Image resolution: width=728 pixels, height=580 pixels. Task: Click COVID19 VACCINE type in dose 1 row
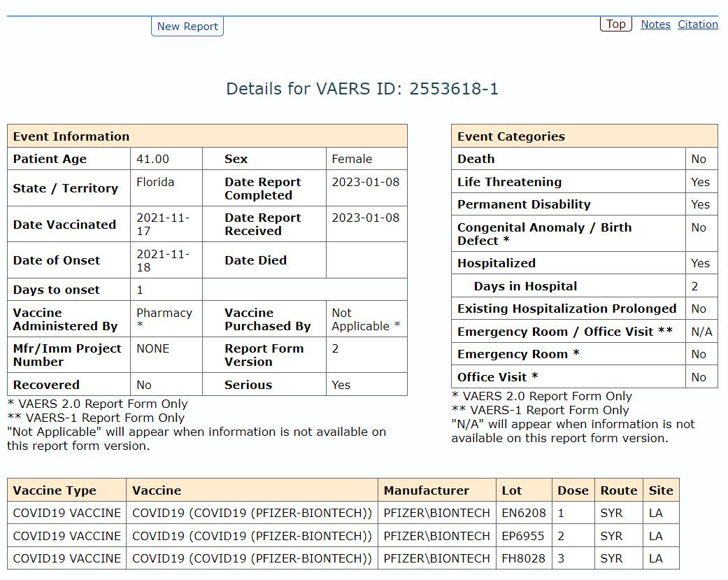click(x=67, y=513)
